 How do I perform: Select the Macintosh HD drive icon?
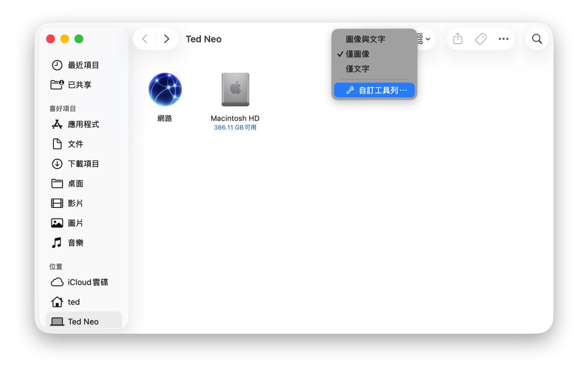(235, 90)
